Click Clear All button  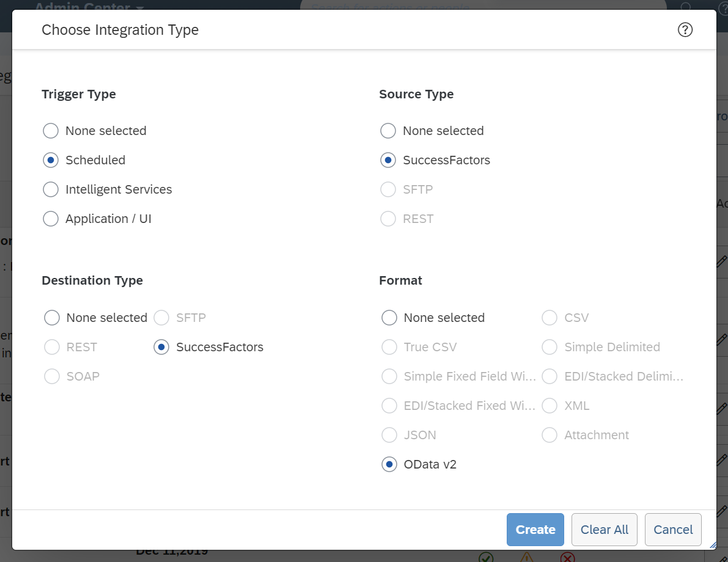604,530
